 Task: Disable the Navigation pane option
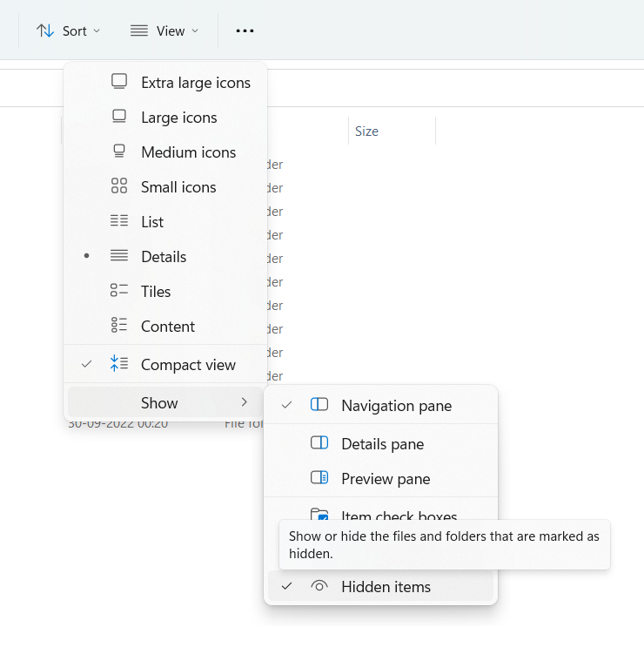coord(396,405)
